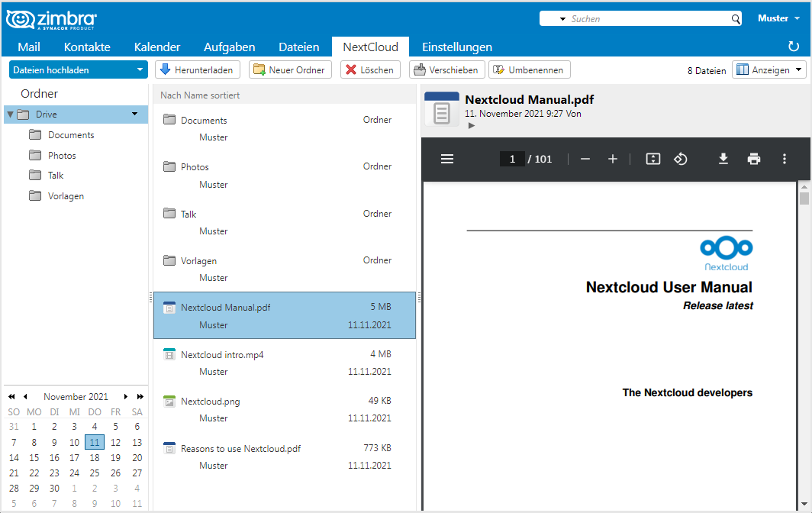812x513 pixels.
Task: Click the Photos folder icon in file list
Action: [169, 166]
